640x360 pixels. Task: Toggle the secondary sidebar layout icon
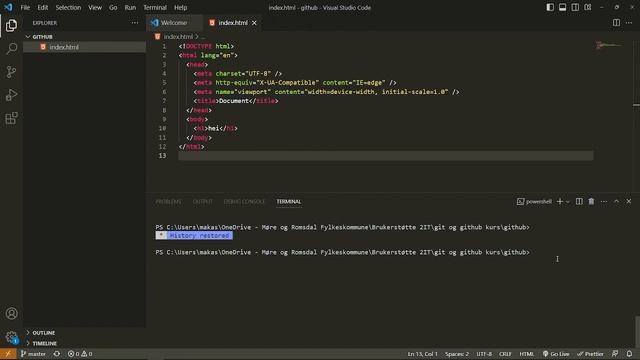(x=575, y=7)
